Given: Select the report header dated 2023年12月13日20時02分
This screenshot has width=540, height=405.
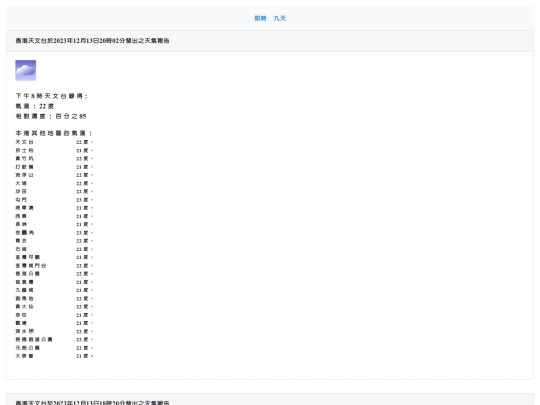Looking at the screenshot, I should click(x=92, y=41).
